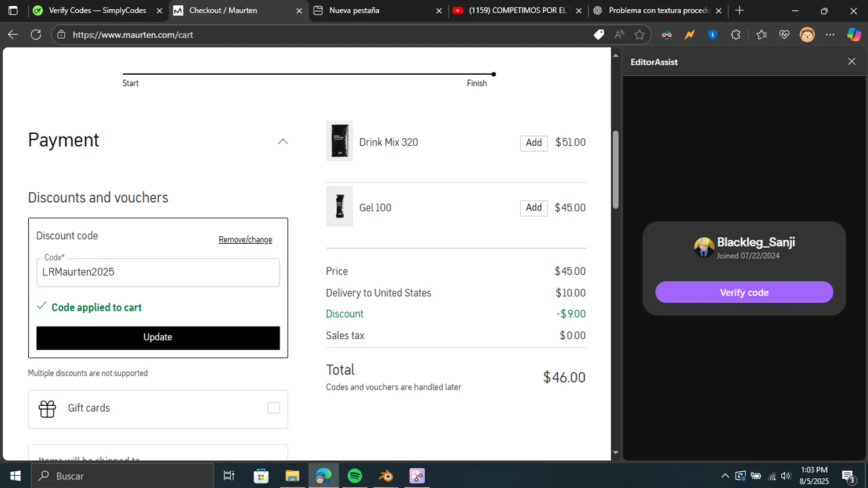868x488 pixels.
Task: Open Browser essentials heart icon
Action: (784, 35)
